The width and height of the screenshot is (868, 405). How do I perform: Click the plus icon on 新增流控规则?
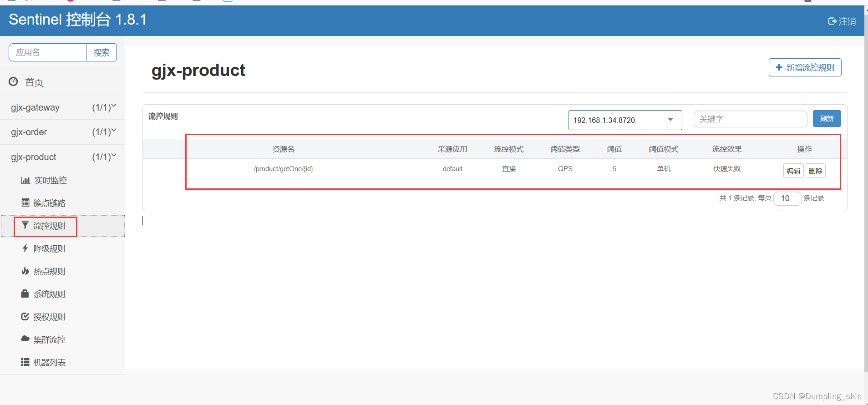pyautogui.click(x=779, y=67)
